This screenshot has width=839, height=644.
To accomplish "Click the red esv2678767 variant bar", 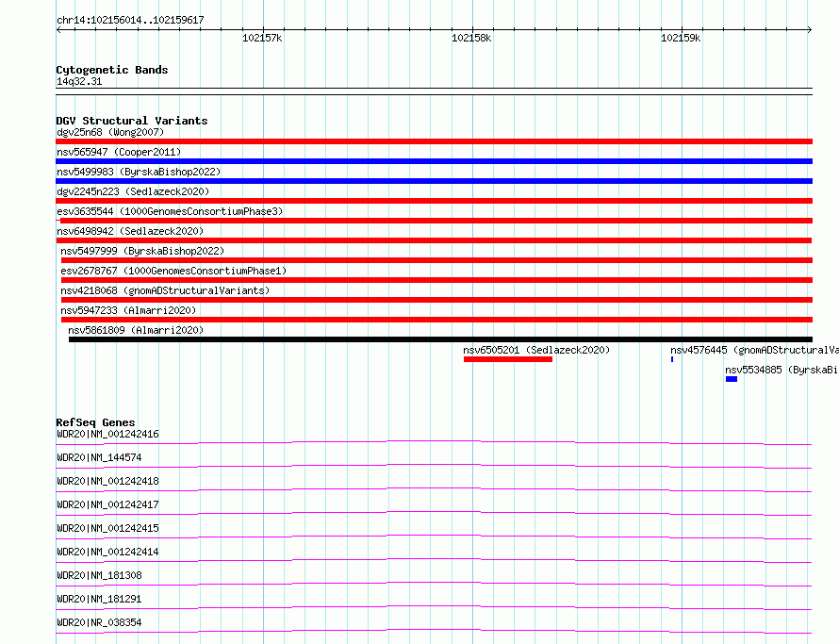I will (436, 280).
